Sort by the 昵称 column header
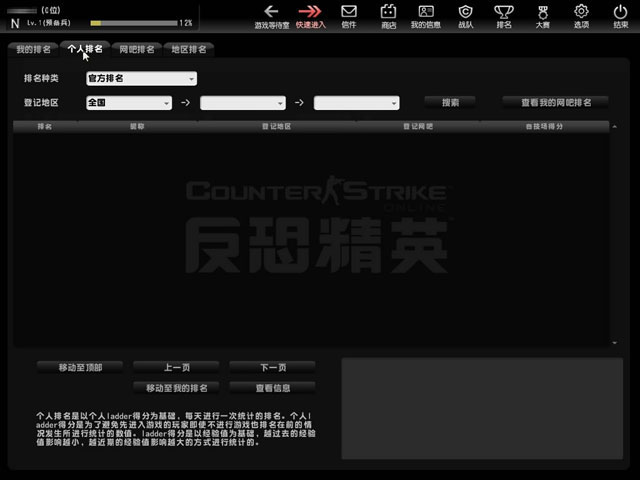Screen dimensions: 640x480 (x=137, y=127)
